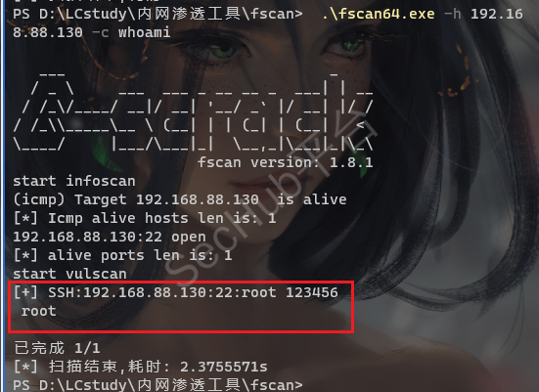This screenshot has width=539, height=392.
Task: Click the start infoscan line
Action: pyautogui.click(x=74, y=181)
